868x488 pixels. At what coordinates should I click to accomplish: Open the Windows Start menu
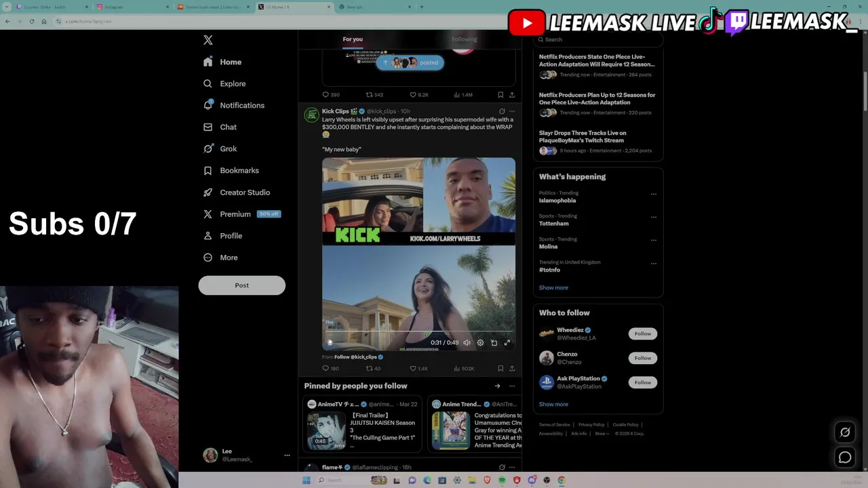306,481
